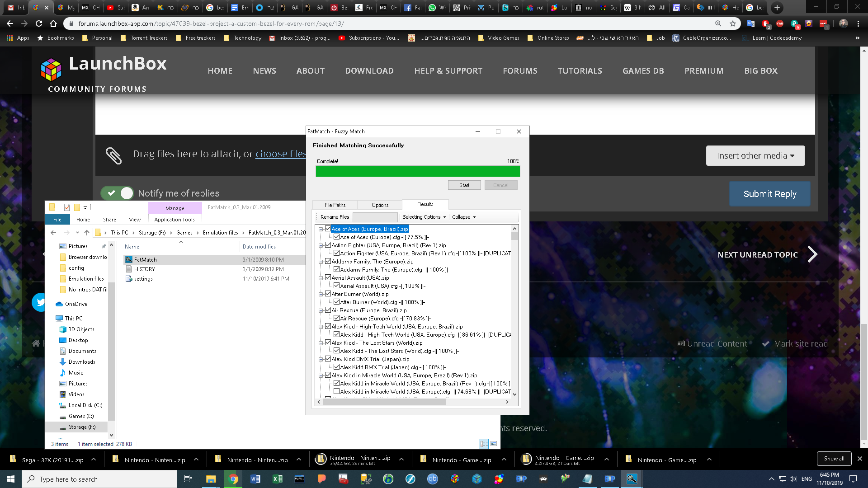Click the Submit Reply button
The image size is (868, 488).
(769, 194)
